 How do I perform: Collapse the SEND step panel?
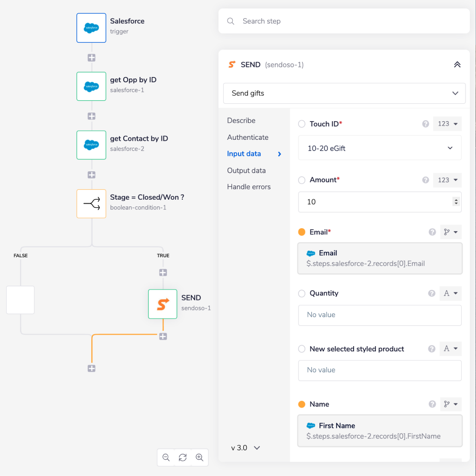457,65
